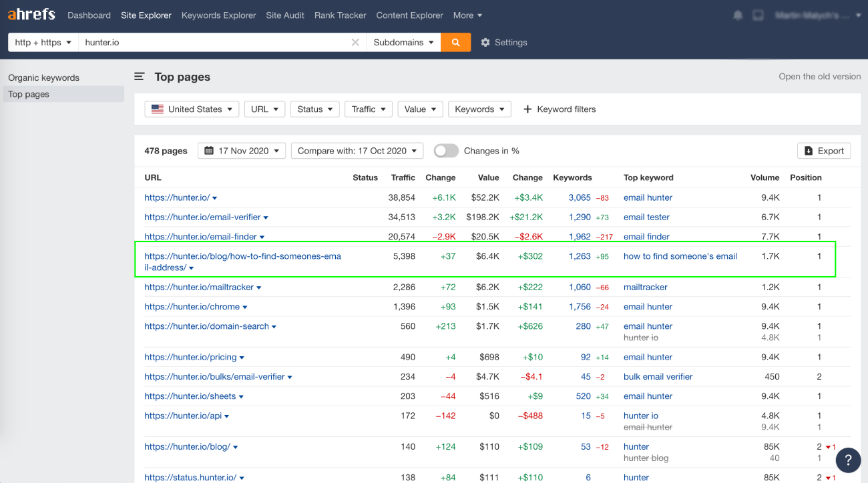Viewport: 868px width, 483px height.
Task: Open the https://hunter.io/ URL link
Action: (x=177, y=197)
